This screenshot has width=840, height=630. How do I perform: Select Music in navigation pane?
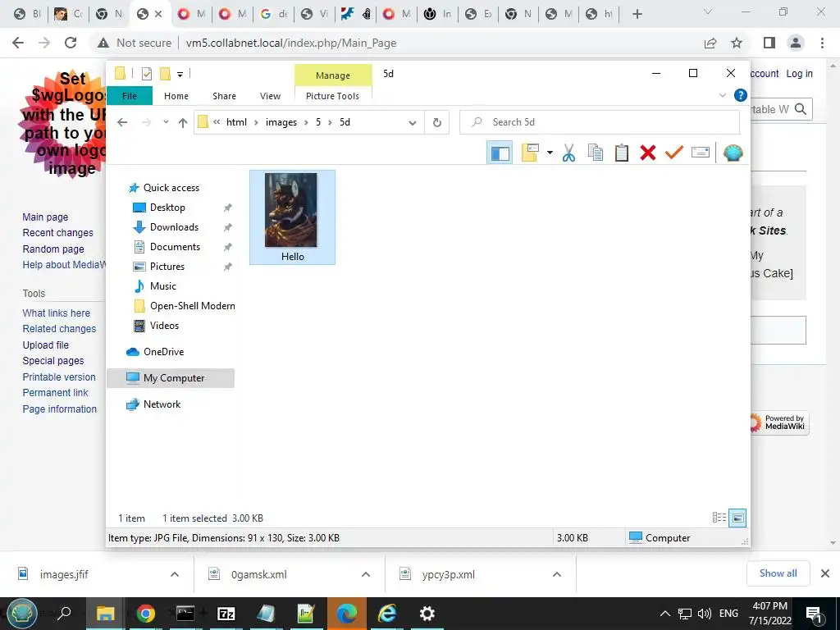click(x=162, y=286)
